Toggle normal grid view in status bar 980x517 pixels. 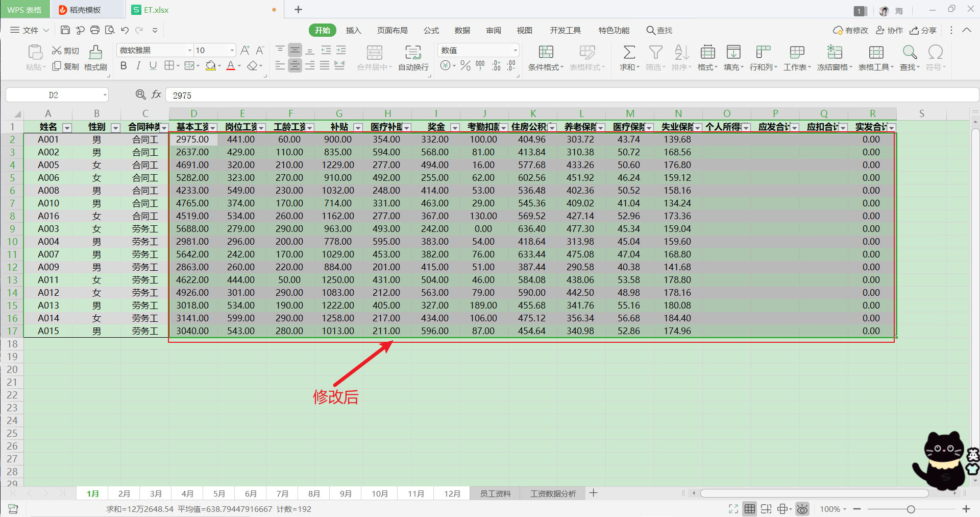pos(749,509)
